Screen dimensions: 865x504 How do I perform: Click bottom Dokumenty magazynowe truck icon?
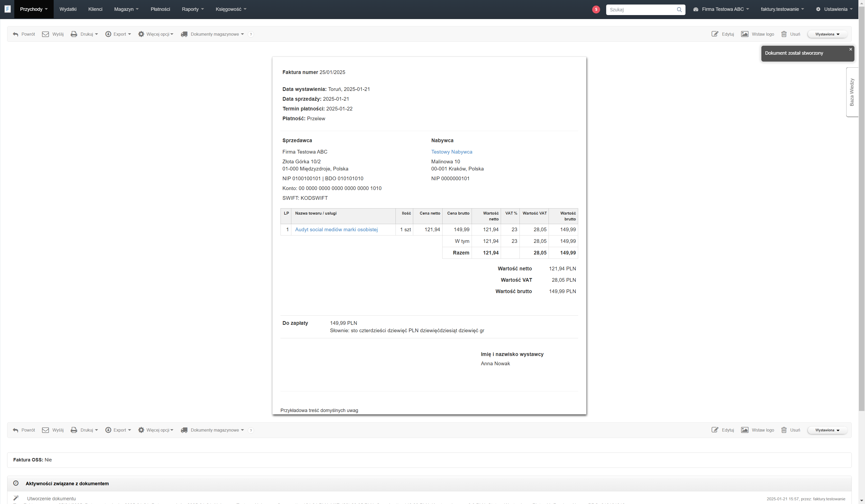coord(184,430)
